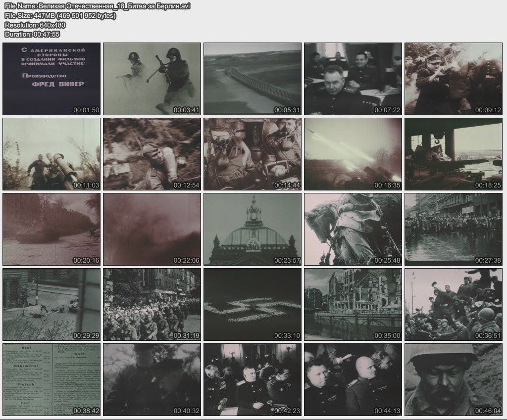The image size is (507, 420).
Task: Click the cheering soldiers frame at 00:36:51
Action: (454, 304)
